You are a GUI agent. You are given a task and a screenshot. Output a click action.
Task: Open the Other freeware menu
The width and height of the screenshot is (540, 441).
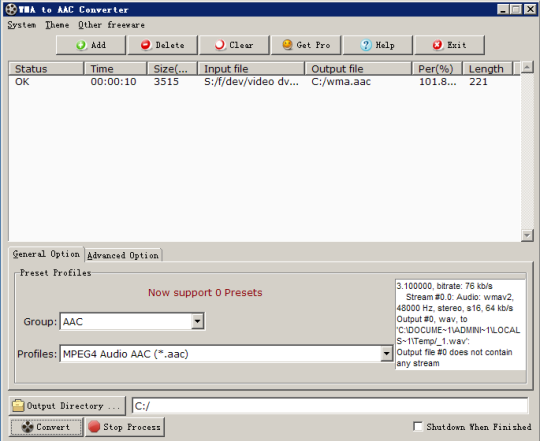click(x=111, y=25)
